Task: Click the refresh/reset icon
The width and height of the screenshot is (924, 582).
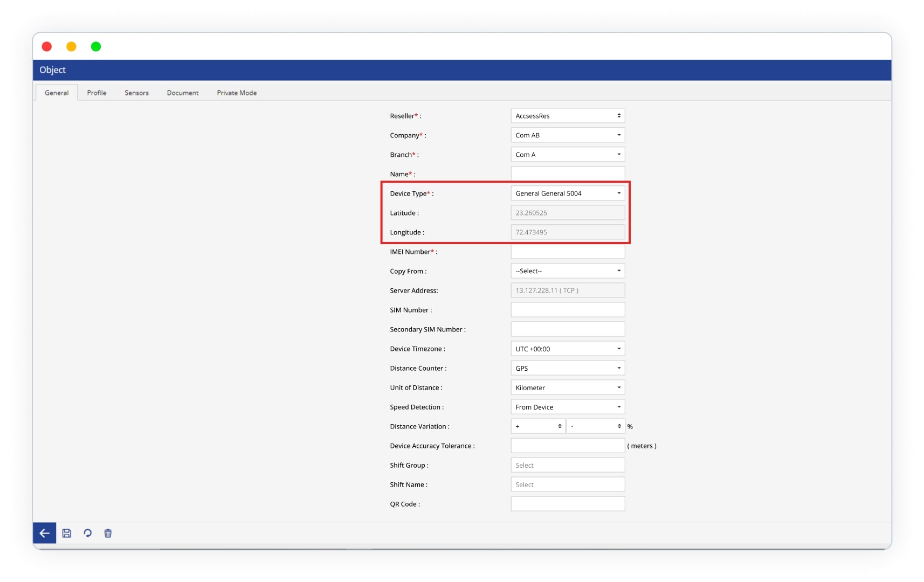Action: click(x=87, y=533)
